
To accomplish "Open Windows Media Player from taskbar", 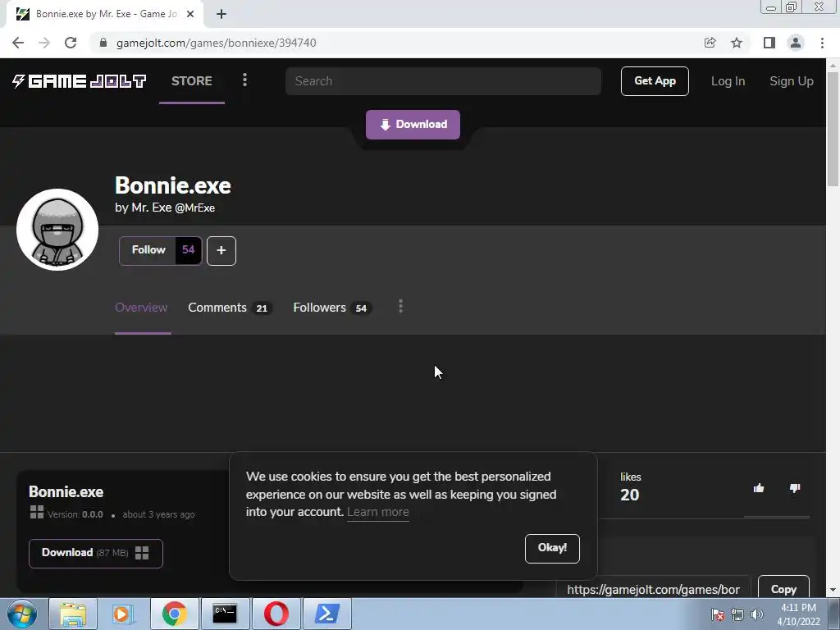I will coord(123,614).
